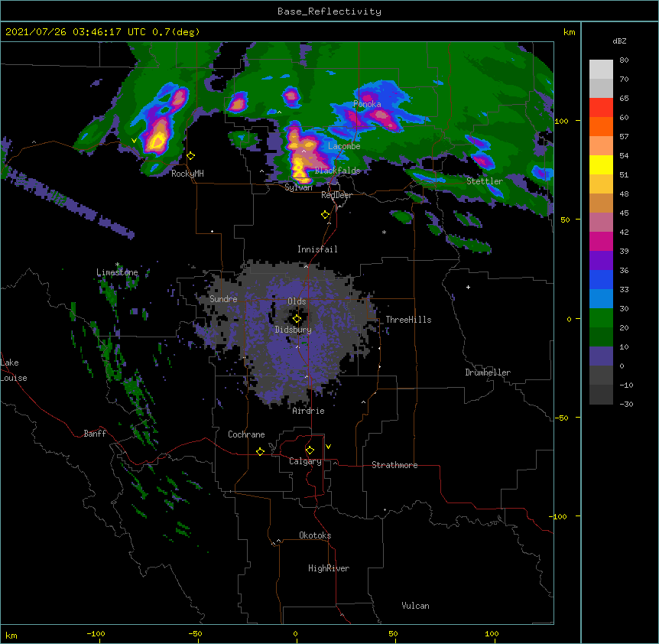Viewport: 659px width, 644px height.
Task: Click the Base_Reflectivity title text
Action: (329, 11)
